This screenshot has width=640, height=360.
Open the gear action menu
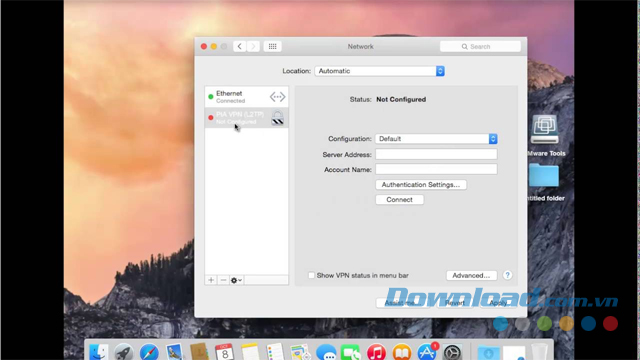coord(236,280)
